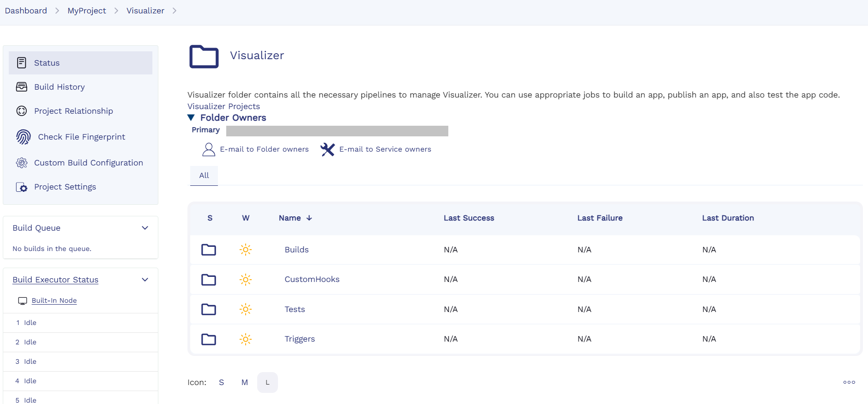Click the folder icon for Triggers row

pyautogui.click(x=209, y=339)
